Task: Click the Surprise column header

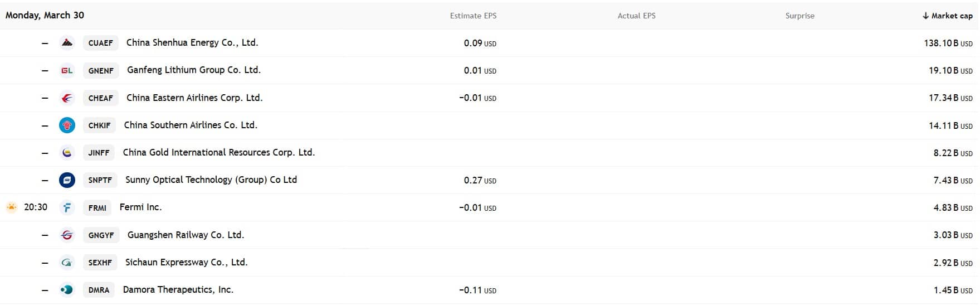Action: tap(799, 16)
